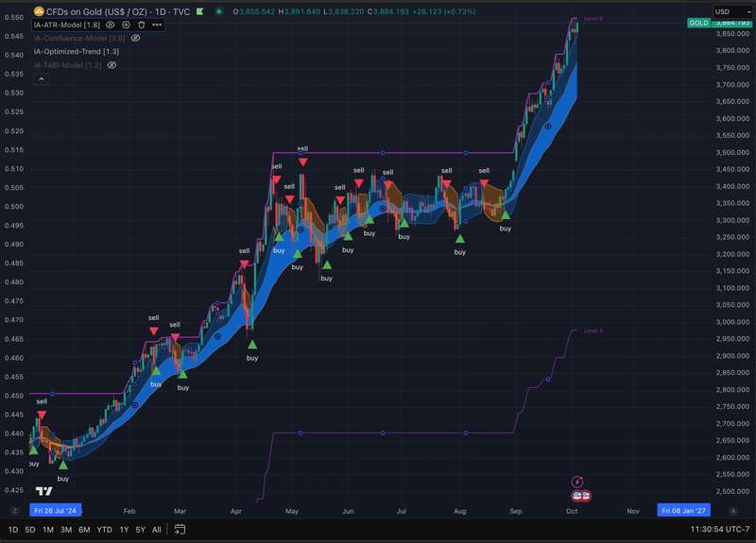Select the YTD time range
The image size is (756, 543).
pyautogui.click(x=104, y=530)
